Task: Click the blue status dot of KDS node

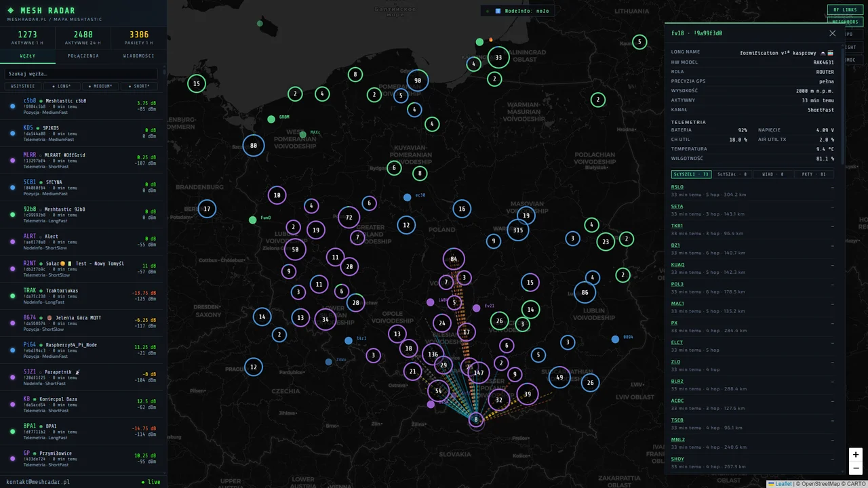Action: coord(12,133)
